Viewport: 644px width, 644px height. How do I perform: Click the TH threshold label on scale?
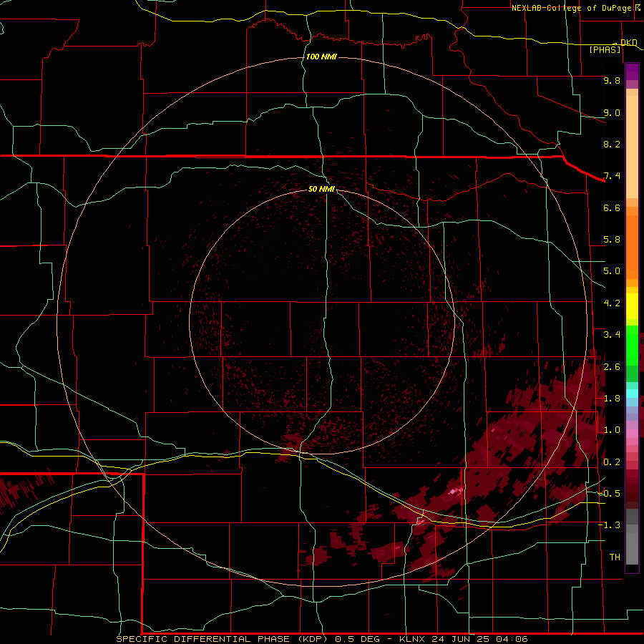click(615, 557)
